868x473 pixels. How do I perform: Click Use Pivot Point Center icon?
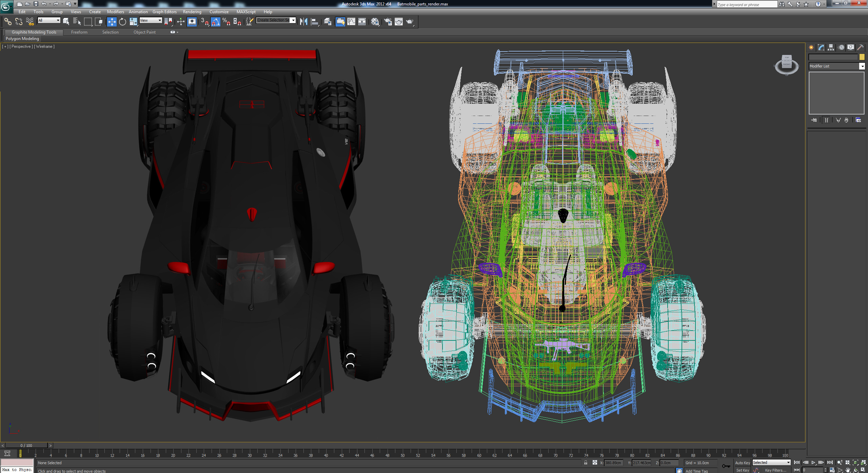169,22
